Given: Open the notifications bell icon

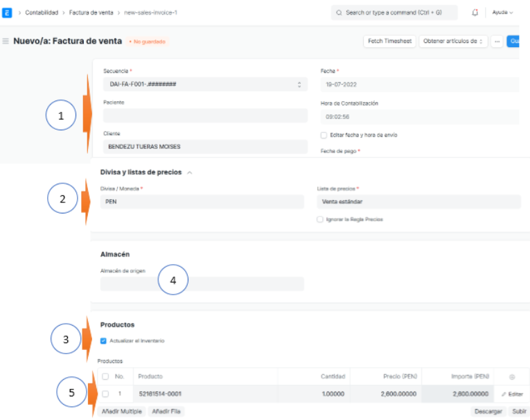Looking at the screenshot, I should pyautogui.click(x=475, y=12).
